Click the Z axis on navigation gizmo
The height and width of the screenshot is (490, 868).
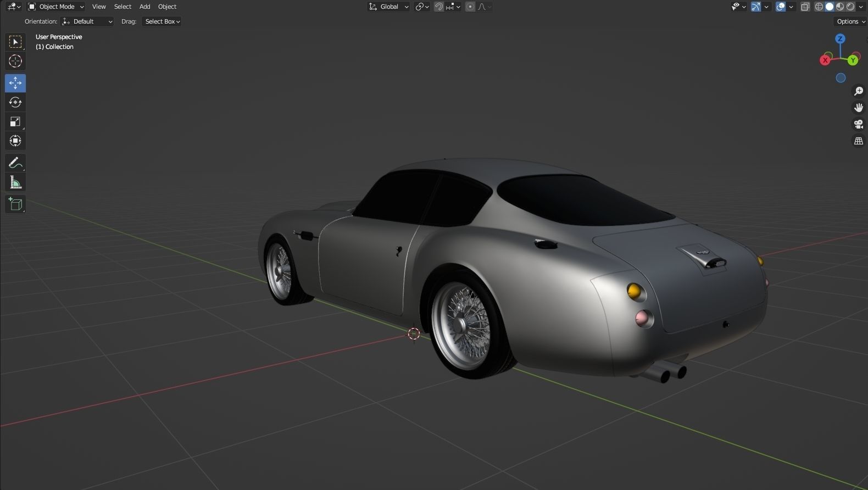point(840,38)
